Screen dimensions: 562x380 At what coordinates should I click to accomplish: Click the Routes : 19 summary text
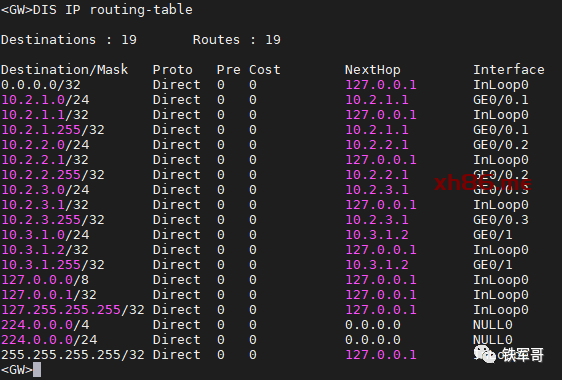pos(237,40)
